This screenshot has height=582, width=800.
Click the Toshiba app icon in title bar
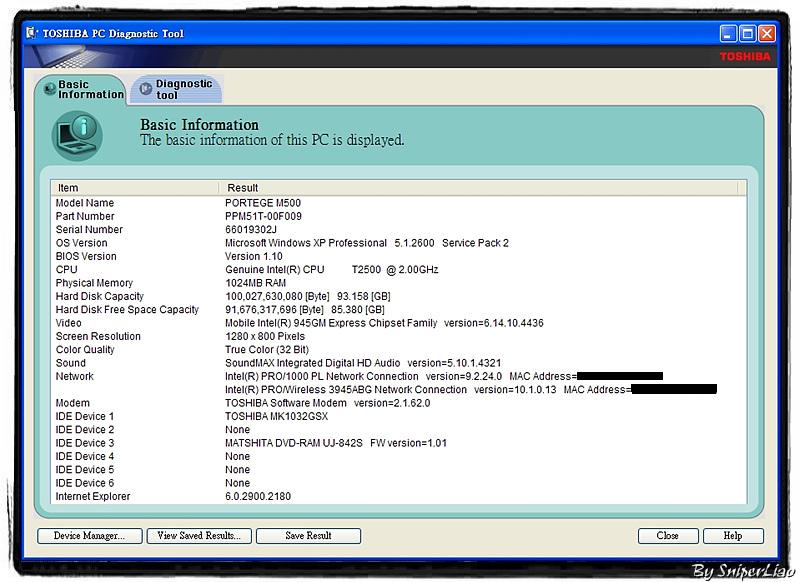(32, 33)
